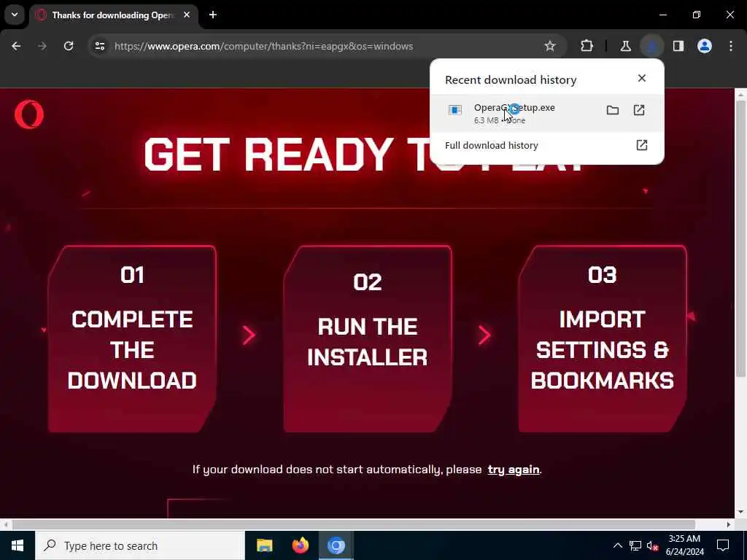Image resolution: width=747 pixels, height=560 pixels.
Task: Show OperaGXSetup.exe in folder
Action: point(613,111)
